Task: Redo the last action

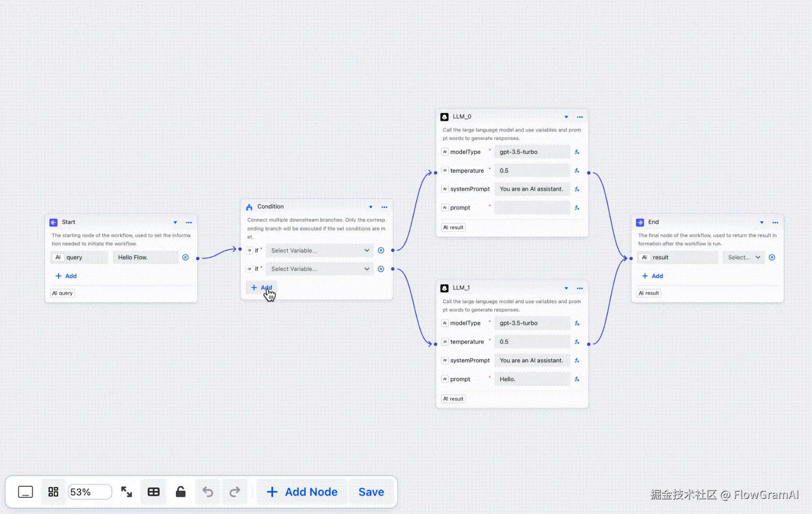Action: [235, 492]
